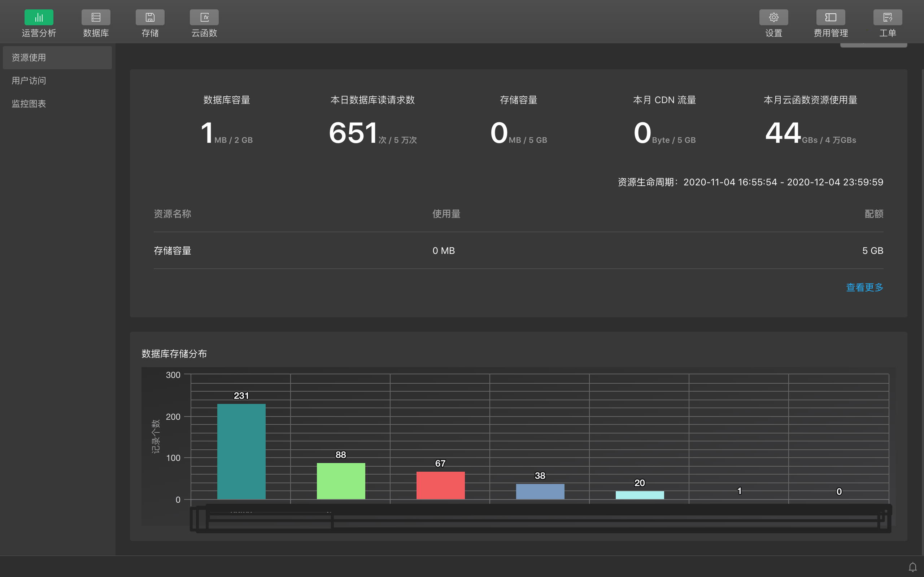The image size is (924, 577).
Task: Click the 查看更多 link
Action: (x=864, y=287)
